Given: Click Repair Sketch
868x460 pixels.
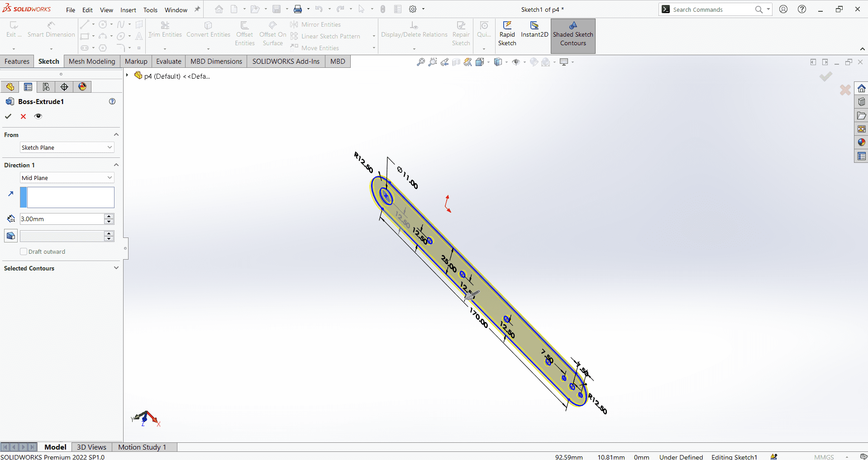Looking at the screenshot, I should pyautogui.click(x=461, y=34).
